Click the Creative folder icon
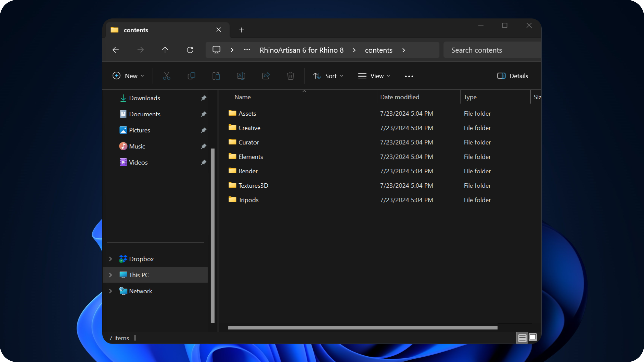Image resolution: width=644 pixels, height=362 pixels. coord(232,127)
